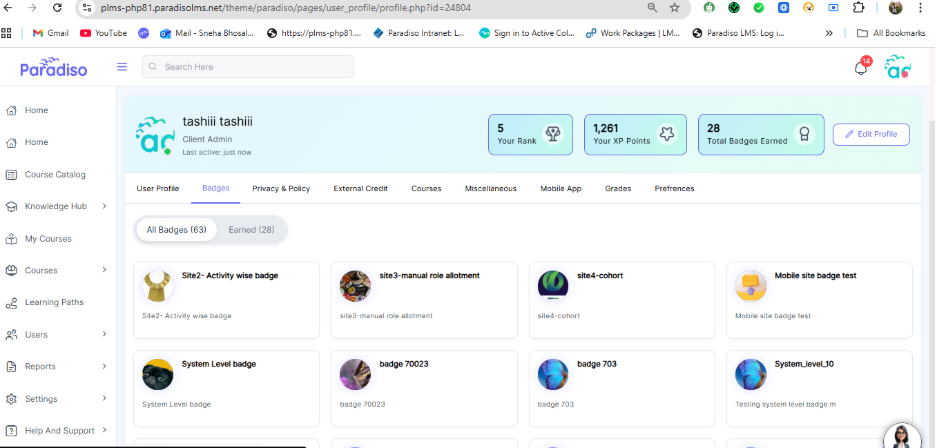This screenshot has width=936, height=448.
Task: Click the Learning Paths sidebar icon
Action: point(11,302)
